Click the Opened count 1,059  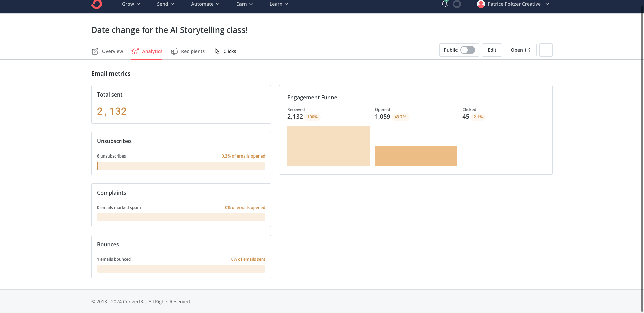(382, 117)
